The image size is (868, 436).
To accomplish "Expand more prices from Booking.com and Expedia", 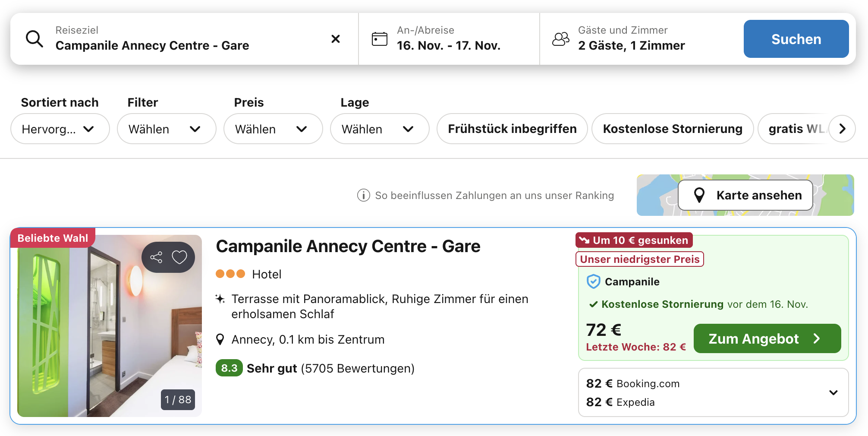I will [833, 392].
